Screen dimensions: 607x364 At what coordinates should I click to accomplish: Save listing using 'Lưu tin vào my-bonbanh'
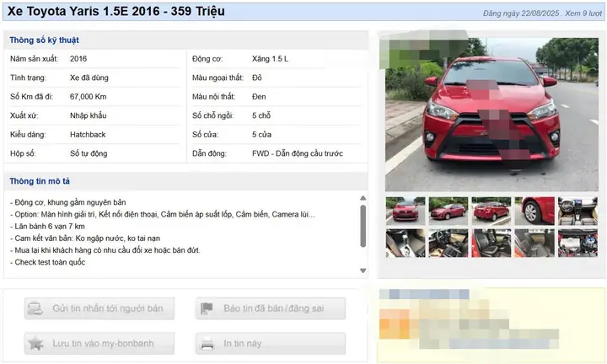(99, 343)
